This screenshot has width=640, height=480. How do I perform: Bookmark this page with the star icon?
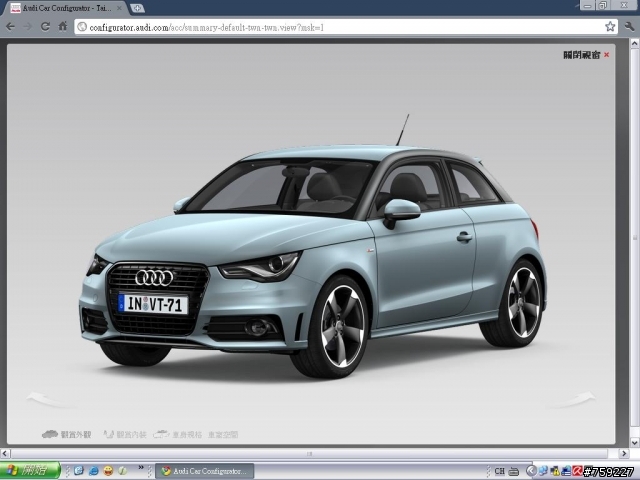tap(610, 27)
